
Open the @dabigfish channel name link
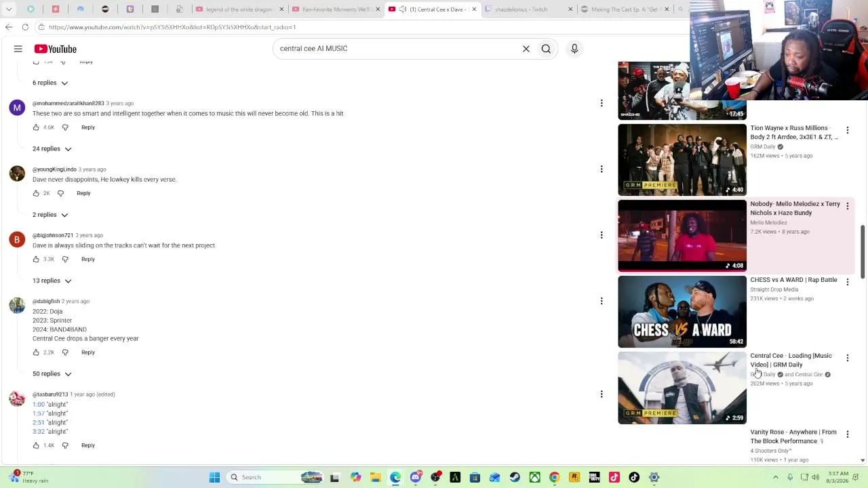click(x=46, y=301)
